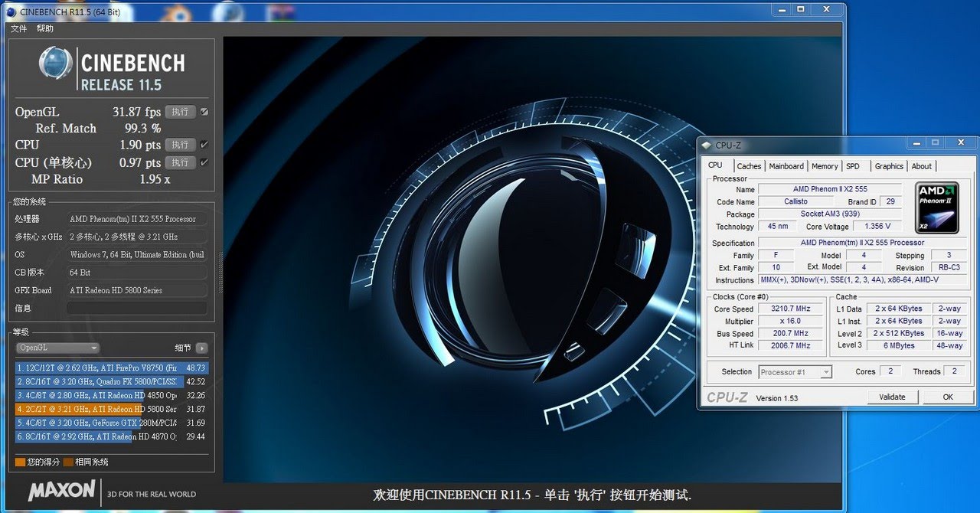980x513 pixels.
Task: Click the Cinebench render preview image
Action: (x=531, y=259)
